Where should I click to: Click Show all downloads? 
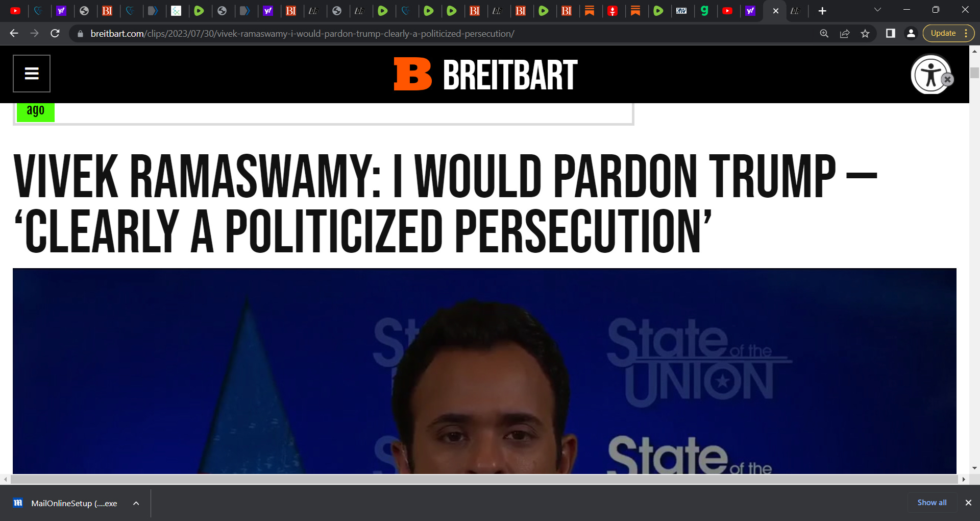(x=932, y=503)
